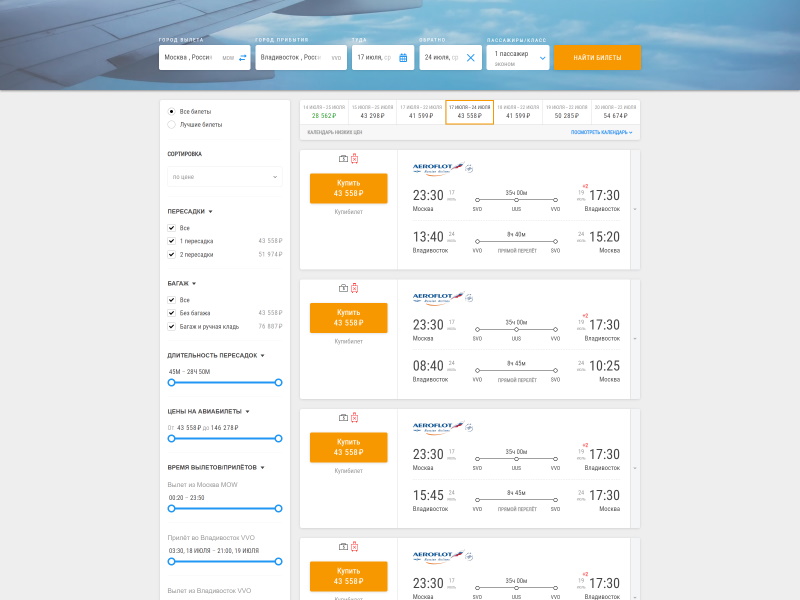Viewport: 800px width, 600px height.
Task: Buy the ticket with 13:40 return flight
Action: tap(348, 188)
